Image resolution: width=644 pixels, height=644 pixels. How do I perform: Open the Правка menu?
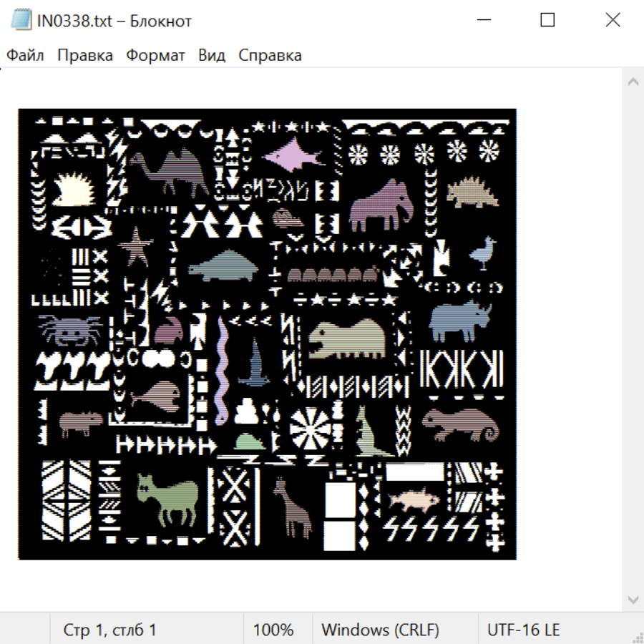coord(85,55)
